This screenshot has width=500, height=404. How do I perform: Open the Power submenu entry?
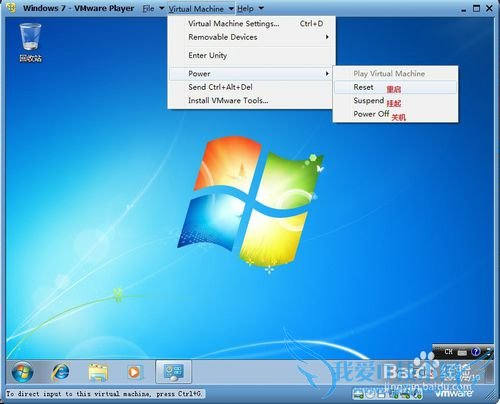[x=251, y=74]
